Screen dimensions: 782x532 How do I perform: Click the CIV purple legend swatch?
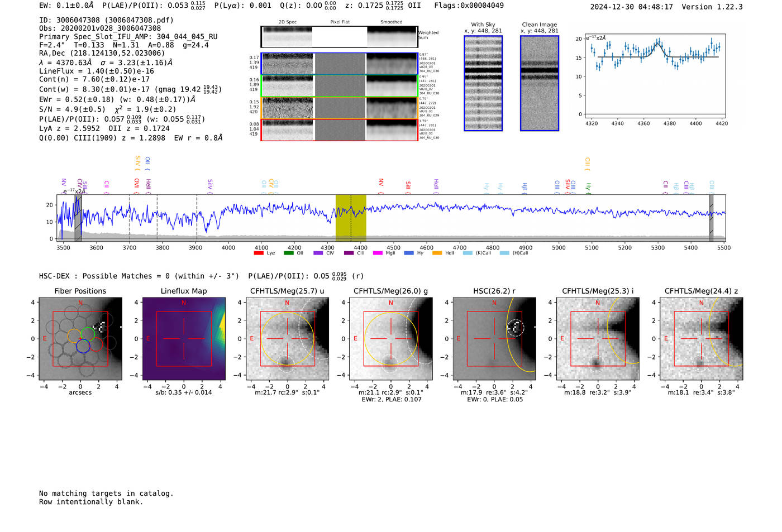[x=318, y=253]
